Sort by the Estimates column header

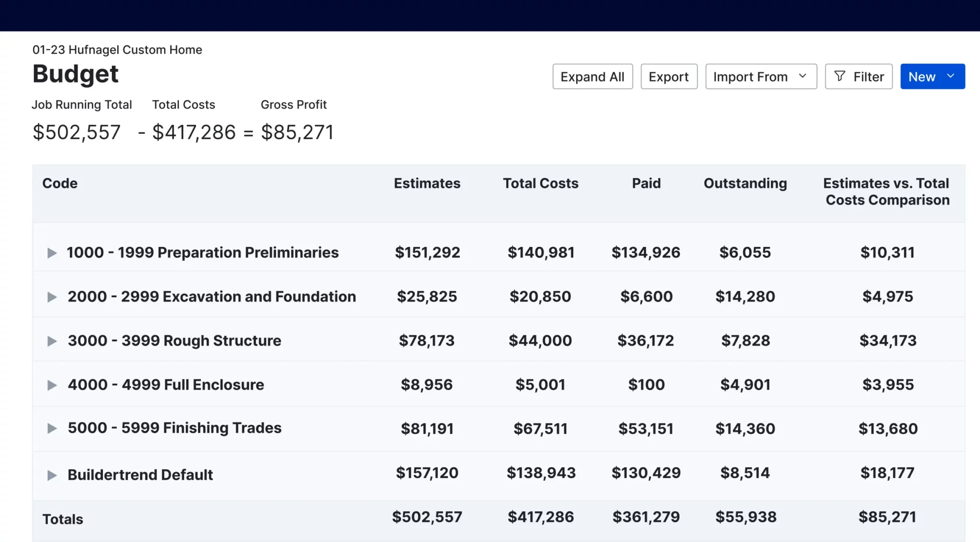pos(427,183)
